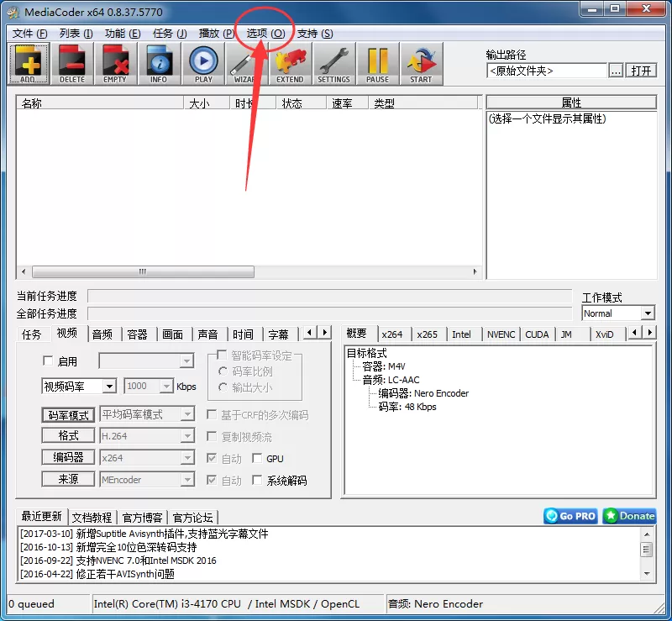Click news list scroll down arrow
Viewport: 672px width, 621px height.
647,573
